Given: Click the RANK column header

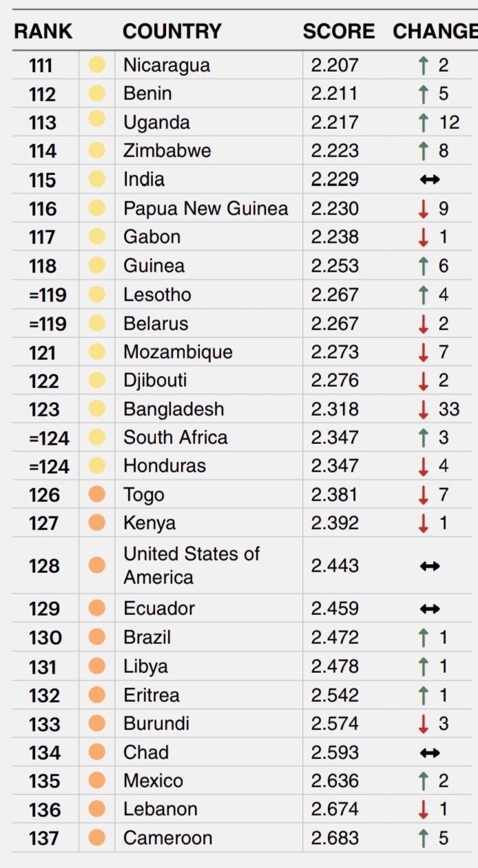Looking at the screenshot, I should pos(43,32).
